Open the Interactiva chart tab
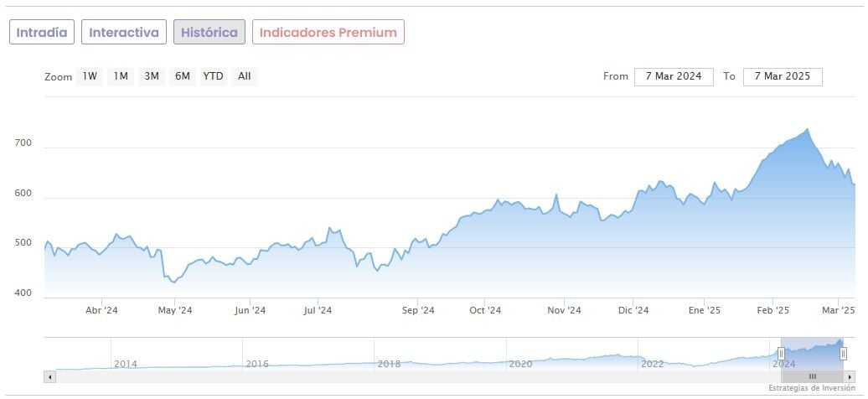This screenshot has width=868, height=399. [x=124, y=33]
